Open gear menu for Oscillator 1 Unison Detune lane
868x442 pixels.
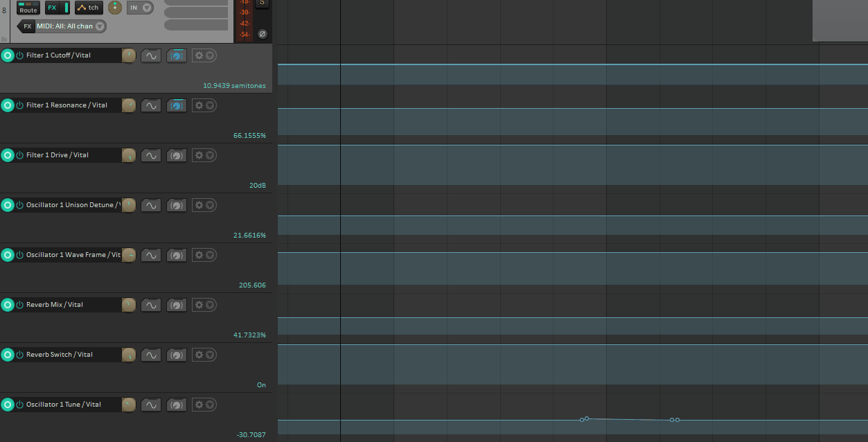point(204,205)
